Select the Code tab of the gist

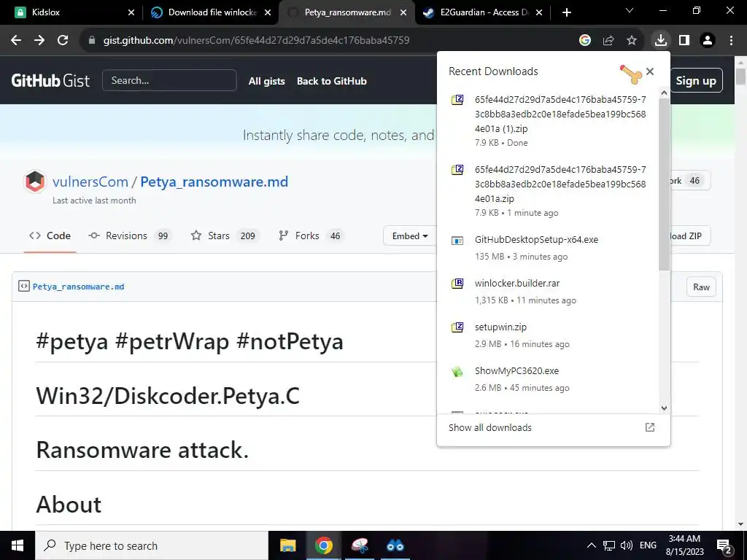[x=50, y=236]
